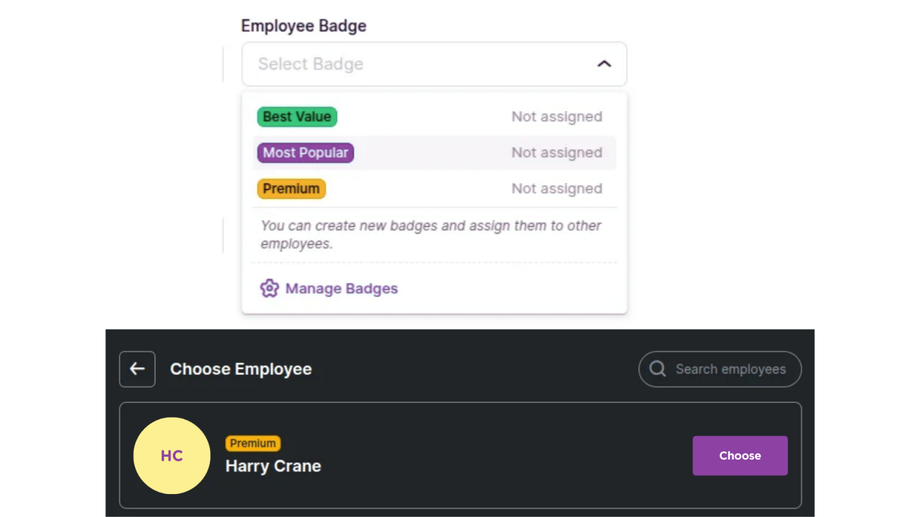Choose the Most Popular badge option
This screenshot has width=920, height=517.
pyautogui.click(x=305, y=153)
